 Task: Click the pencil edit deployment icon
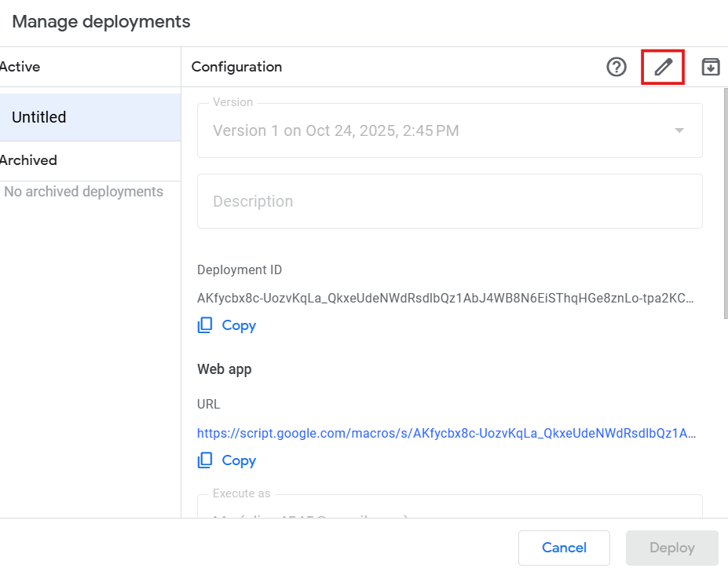pyautogui.click(x=664, y=67)
